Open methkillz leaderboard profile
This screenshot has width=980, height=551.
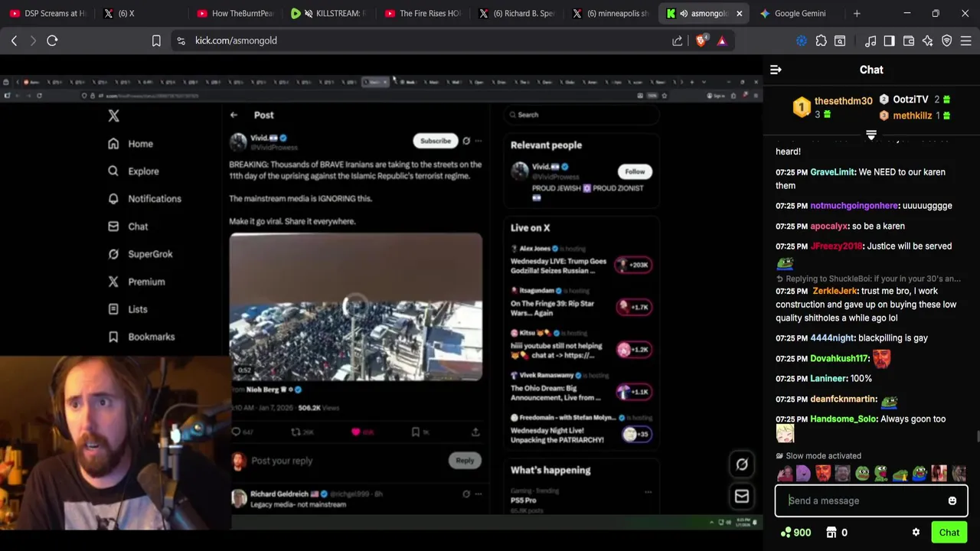pos(912,116)
